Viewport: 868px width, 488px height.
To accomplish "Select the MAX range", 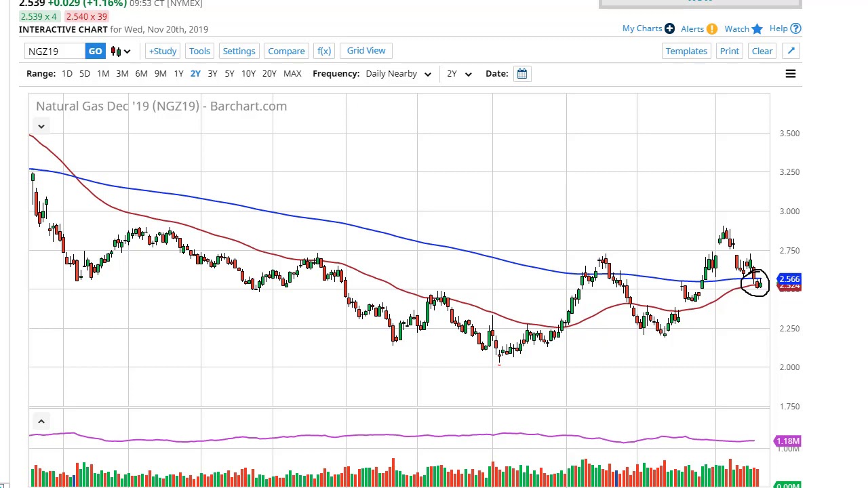I will click(292, 73).
